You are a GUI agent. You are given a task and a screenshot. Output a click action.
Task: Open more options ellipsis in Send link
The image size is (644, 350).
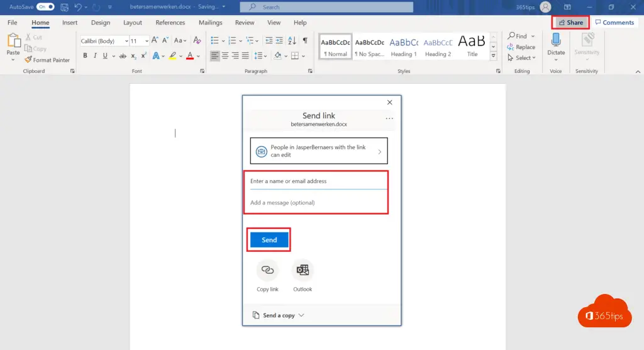click(x=389, y=118)
